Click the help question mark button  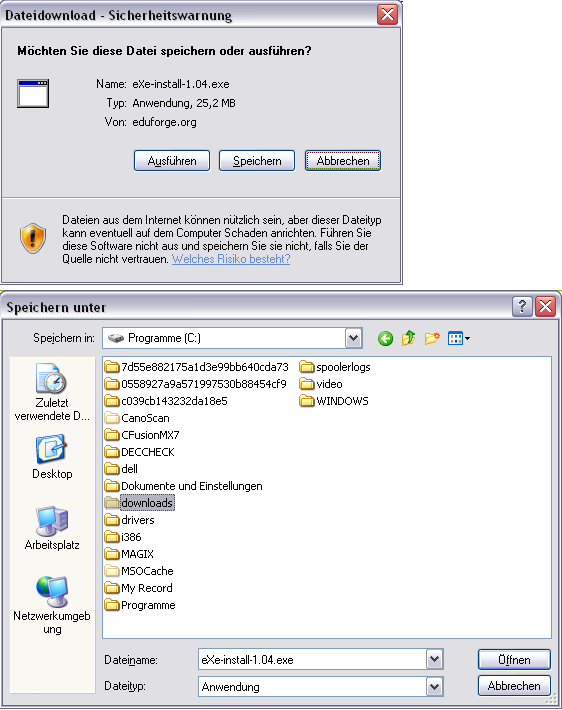click(x=522, y=307)
